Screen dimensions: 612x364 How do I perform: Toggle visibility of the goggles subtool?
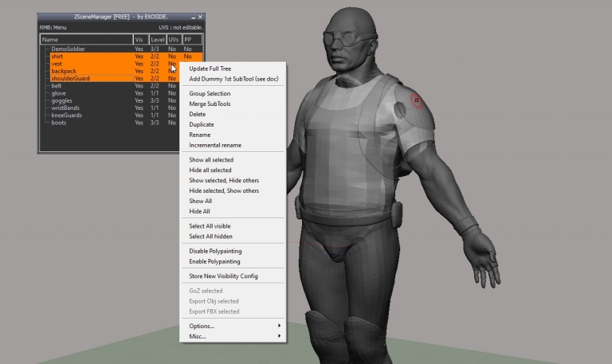pos(139,101)
